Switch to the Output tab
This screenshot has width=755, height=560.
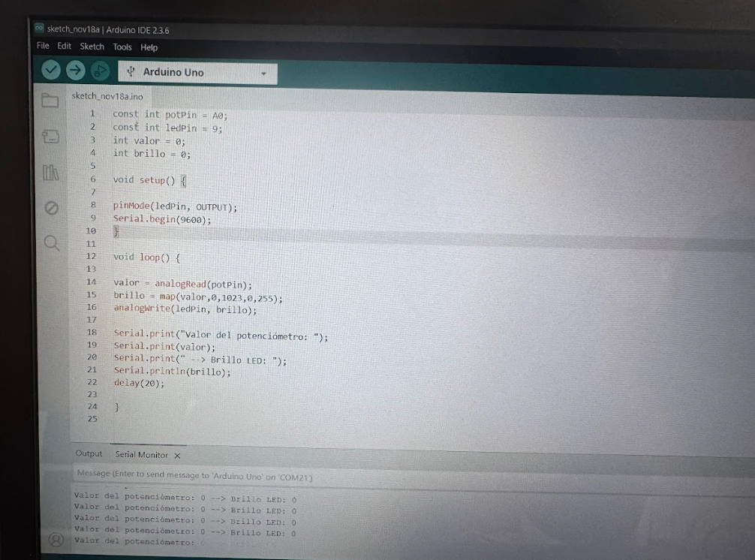tap(89, 453)
